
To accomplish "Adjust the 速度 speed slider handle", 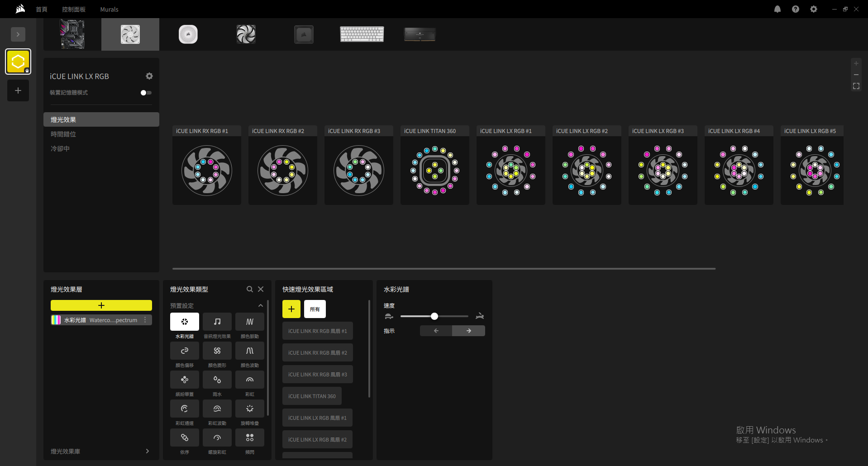I will tap(434, 316).
